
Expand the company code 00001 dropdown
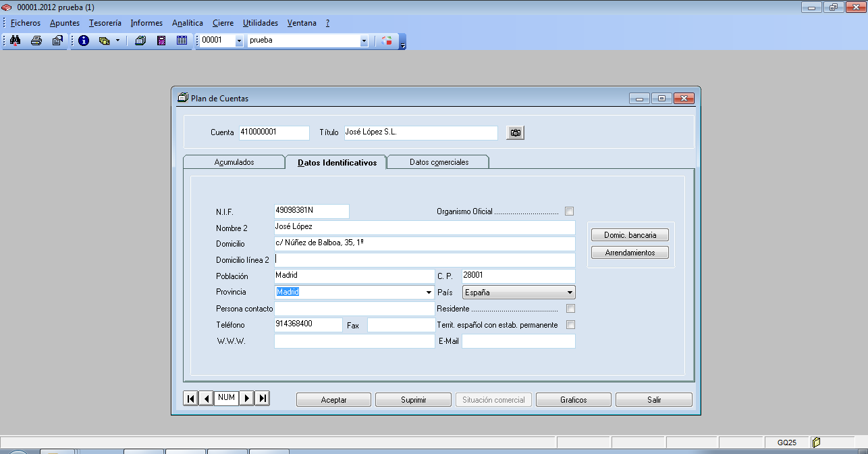(x=239, y=41)
